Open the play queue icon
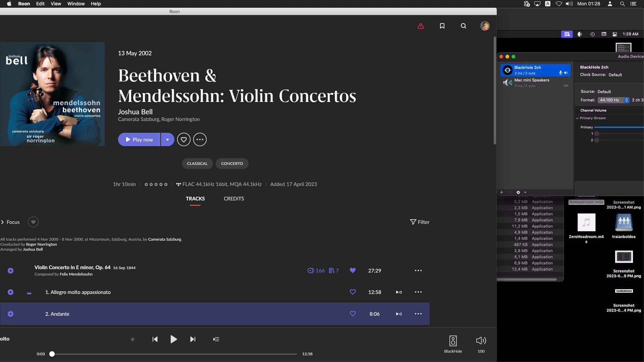Viewport: 644px width, 362px height. (216, 339)
